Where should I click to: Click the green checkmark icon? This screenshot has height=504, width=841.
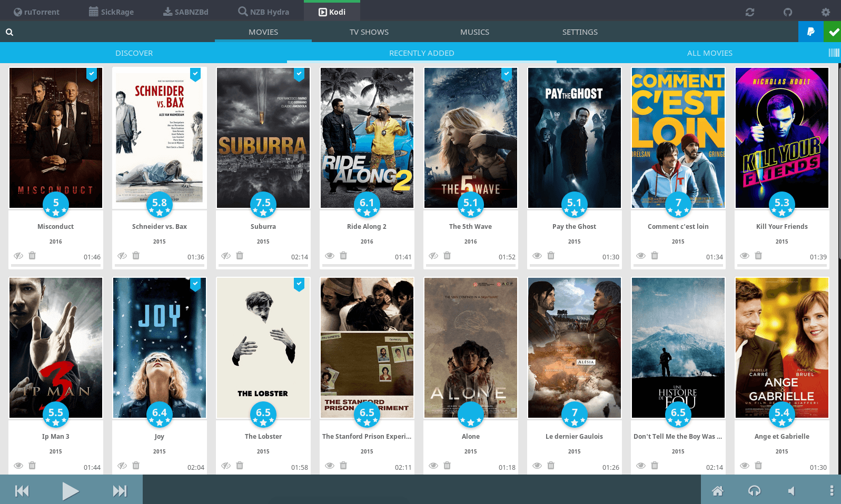point(833,32)
